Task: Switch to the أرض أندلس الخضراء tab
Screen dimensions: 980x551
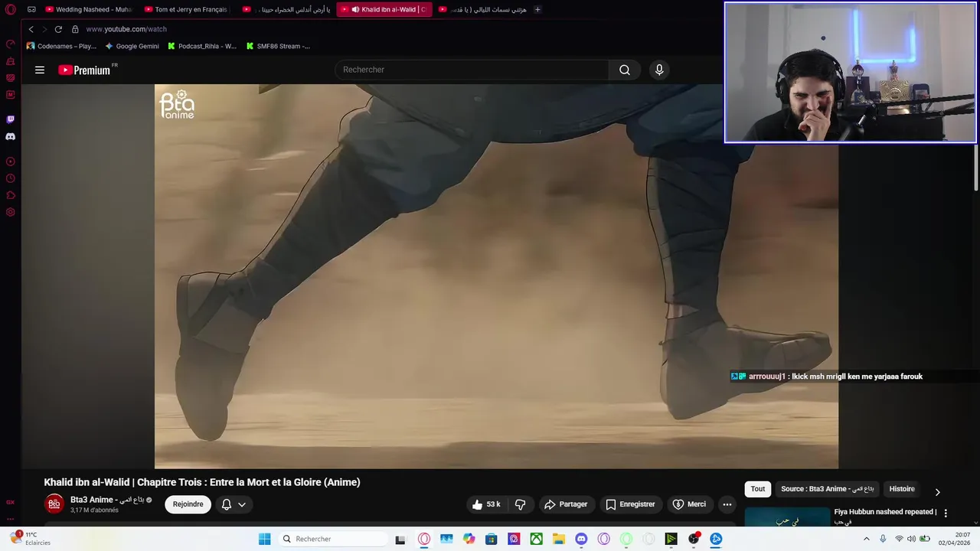Action: coord(286,9)
